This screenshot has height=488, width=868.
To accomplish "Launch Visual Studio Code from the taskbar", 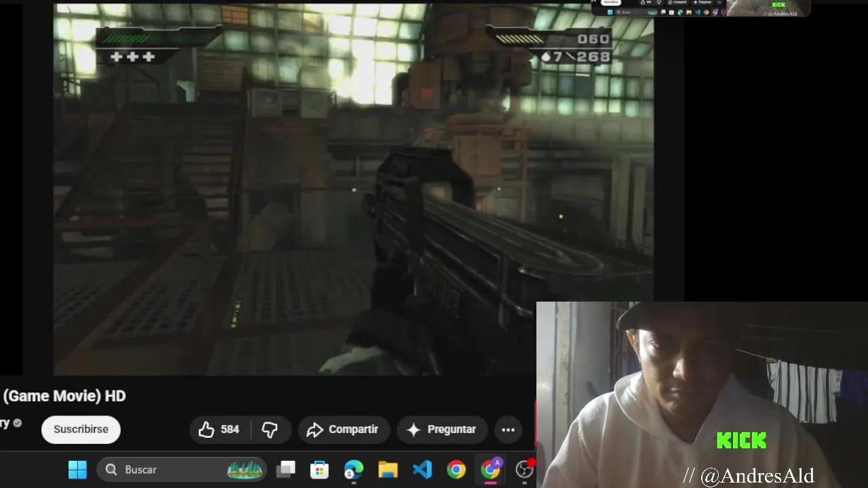I will coord(422,469).
